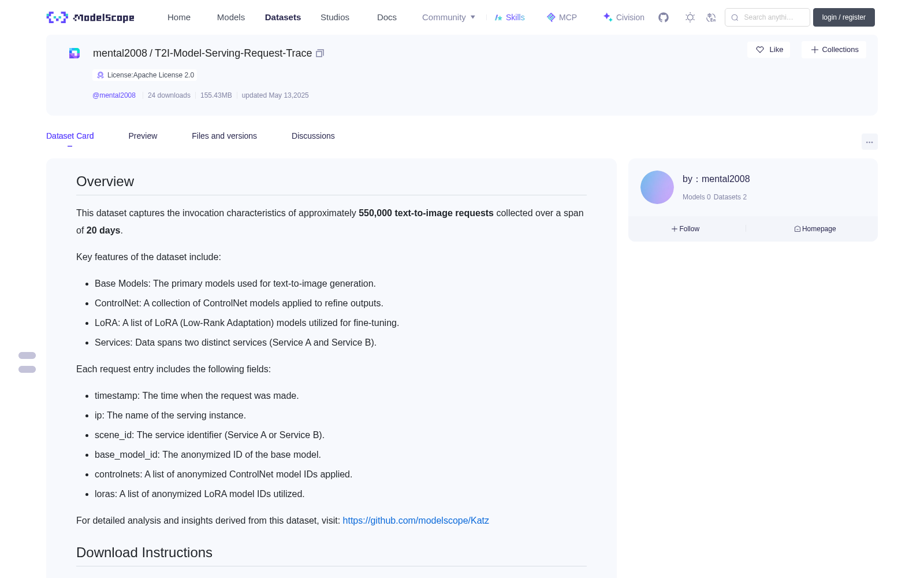924x578 pixels.
Task: Click the plus icon in Collections
Action: click(x=815, y=50)
